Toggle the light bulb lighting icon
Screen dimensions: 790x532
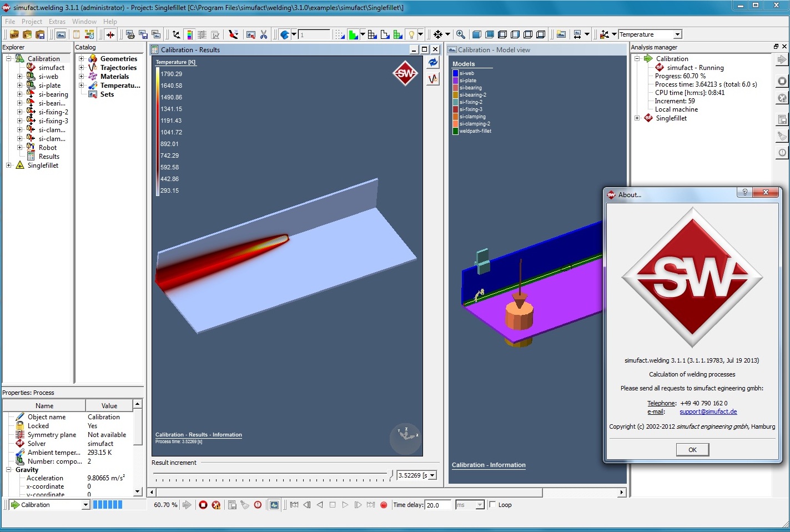tap(411, 34)
